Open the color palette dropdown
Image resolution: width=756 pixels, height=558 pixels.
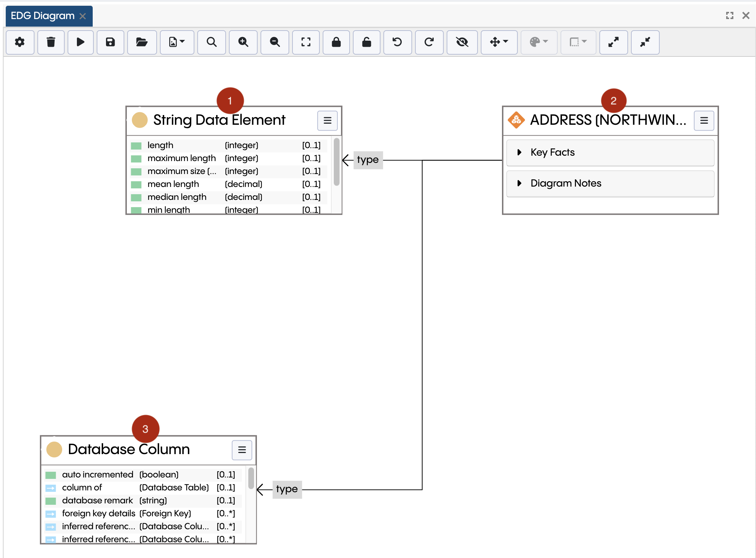[x=539, y=42]
